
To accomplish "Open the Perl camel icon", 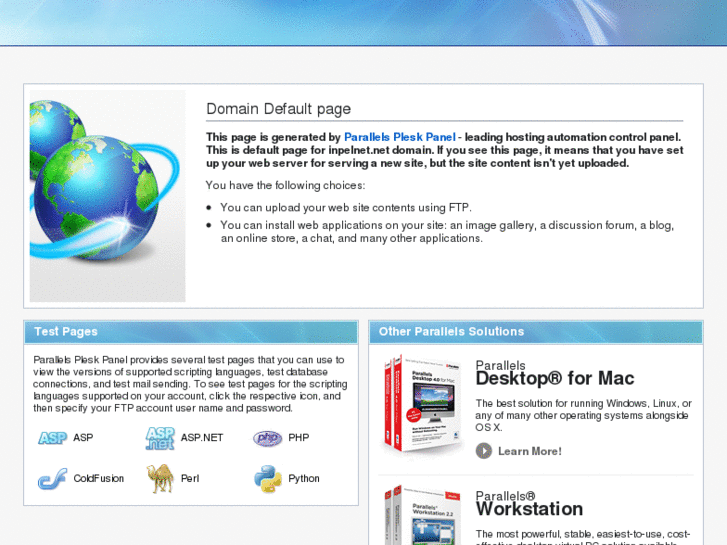I will coord(160,479).
